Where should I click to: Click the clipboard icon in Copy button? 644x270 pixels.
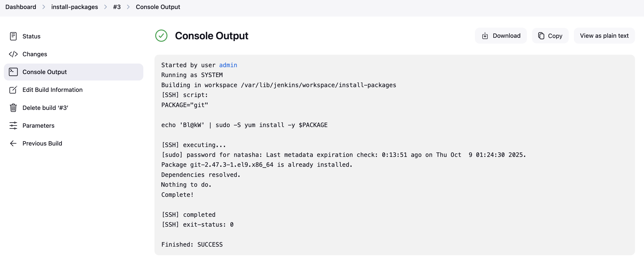tap(541, 36)
